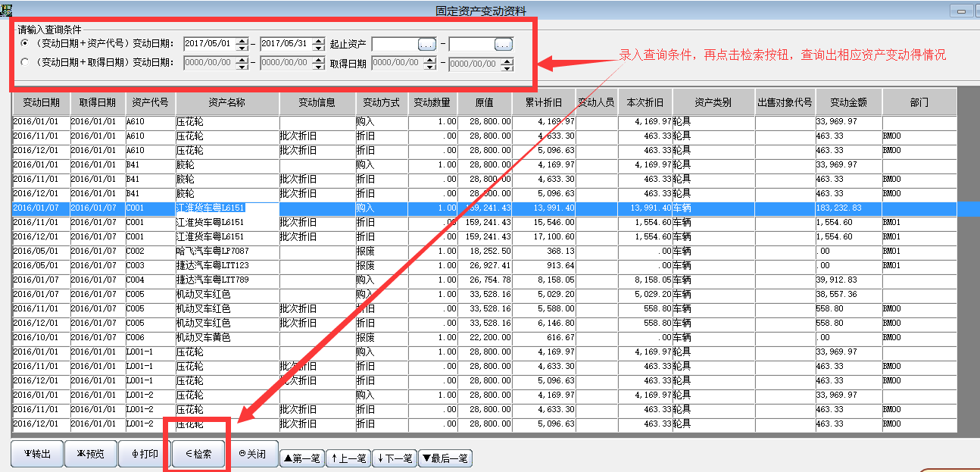Image resolution: width=980 pixels, height=472 pixels.
Task: Go to the previous record with 上一笔
Action: 349,458
